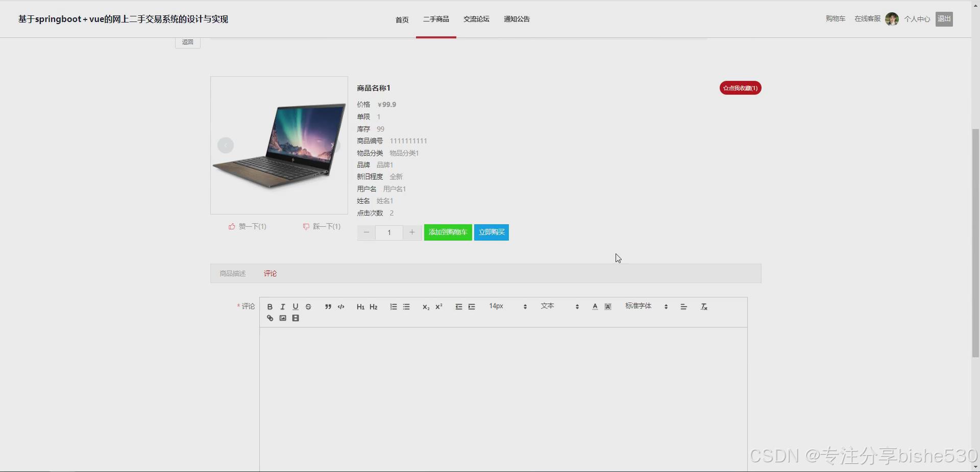Click the page vertical scrollbar
The height and width of the screenshot is (472, 980).
(976, 243)
